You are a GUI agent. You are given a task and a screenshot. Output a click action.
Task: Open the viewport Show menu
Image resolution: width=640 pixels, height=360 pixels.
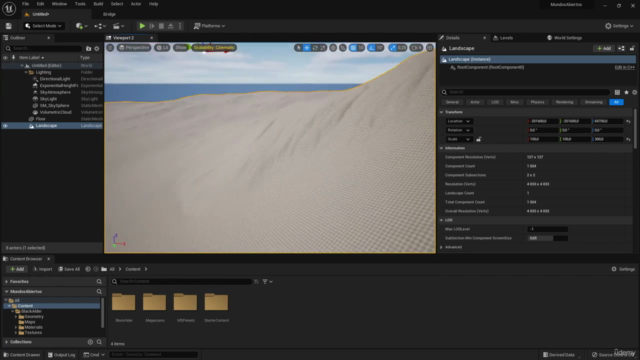pyautogui.click(x=180, y=48)
